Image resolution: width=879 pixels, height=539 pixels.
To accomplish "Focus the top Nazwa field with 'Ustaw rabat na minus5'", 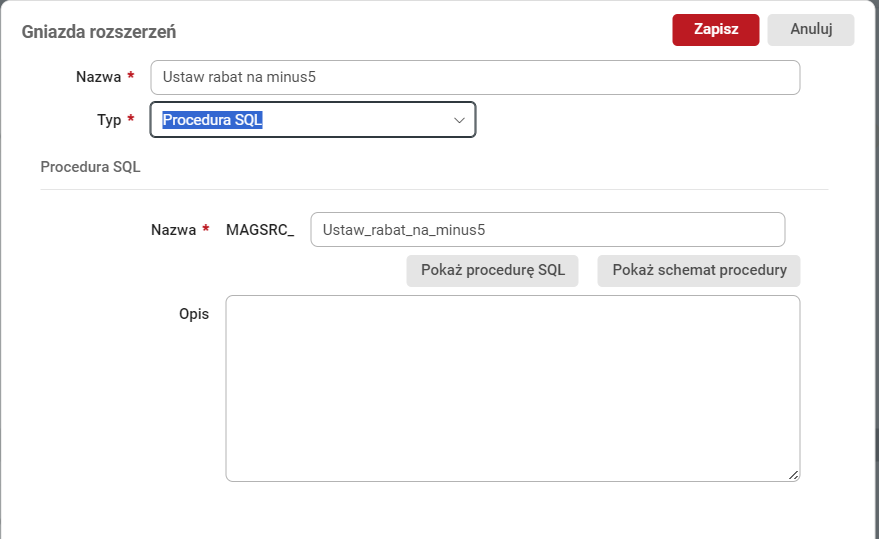I will [475, 77].
